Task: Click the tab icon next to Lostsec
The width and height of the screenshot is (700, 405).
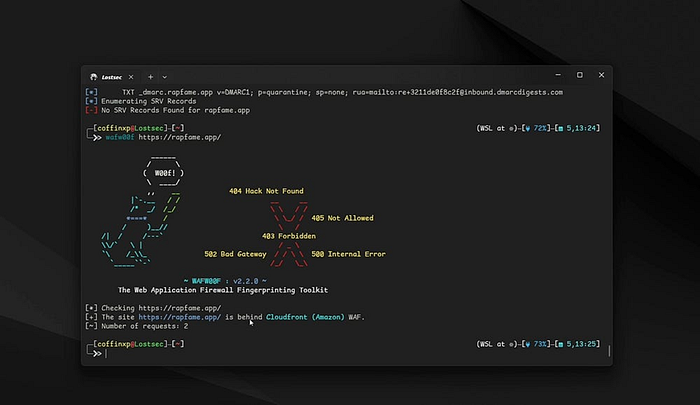Action: pos(93,77)
